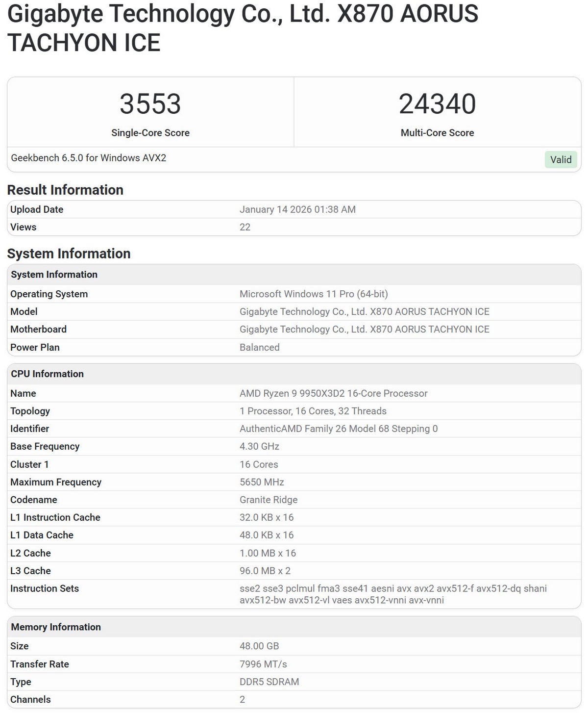
Task: Select the Multi-Core Score panel
Action: coord(436,112)
